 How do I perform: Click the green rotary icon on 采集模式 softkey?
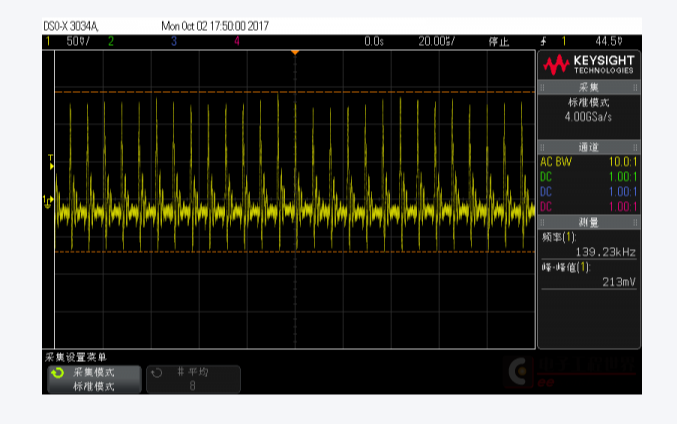click(55, 373)
